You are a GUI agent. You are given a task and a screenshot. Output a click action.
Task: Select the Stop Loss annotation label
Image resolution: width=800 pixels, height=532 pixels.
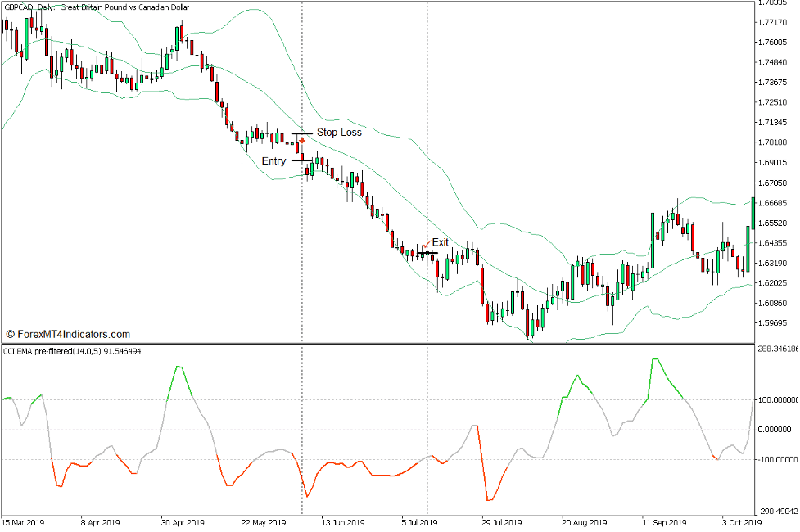(x=340, y=132)
